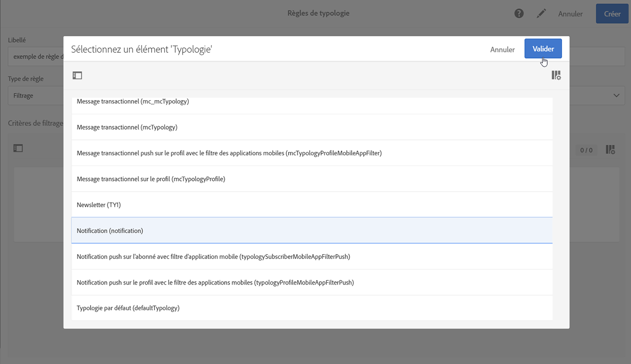Select Message transactionnel (mc_mcTypology) entry

pyautogui.click(x=133, y=102)
